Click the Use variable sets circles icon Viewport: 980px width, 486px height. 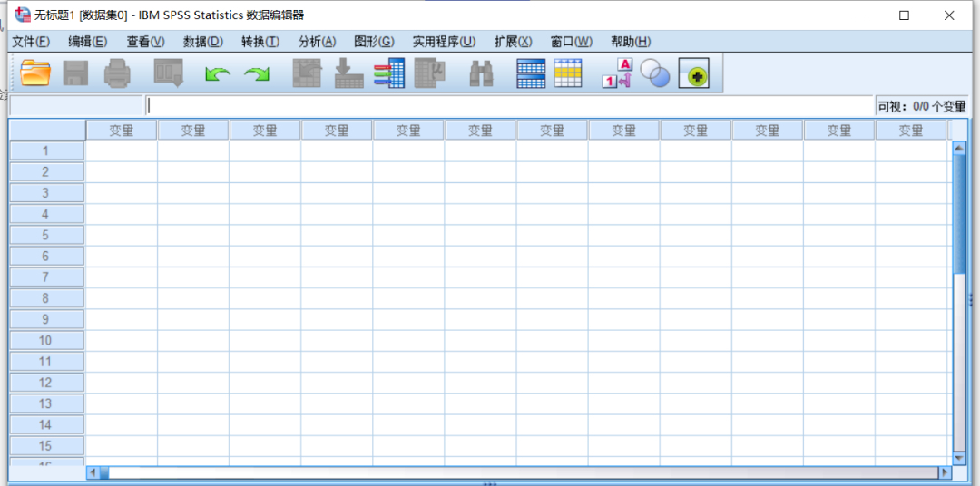(655, 73)
